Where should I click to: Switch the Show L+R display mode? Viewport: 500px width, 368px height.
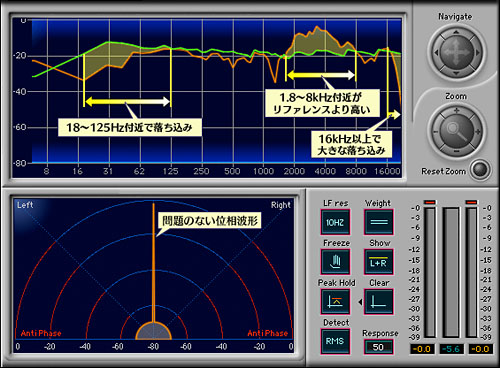tap(379, 262)
